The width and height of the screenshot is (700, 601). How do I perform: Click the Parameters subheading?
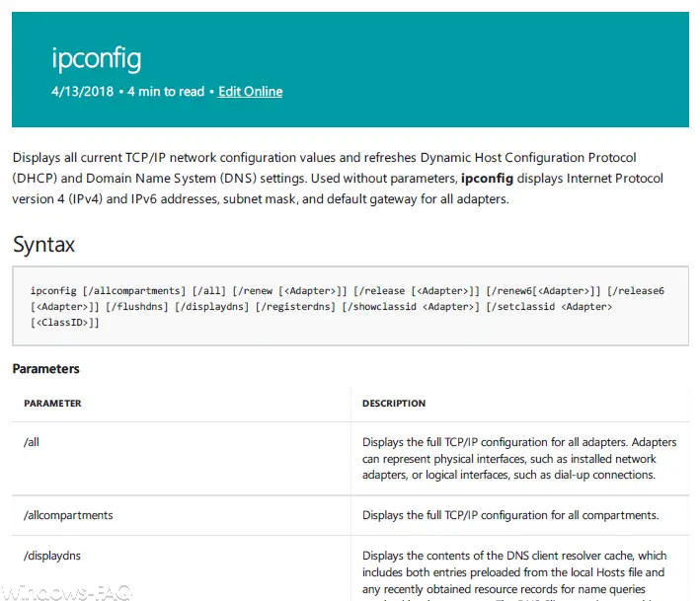46,369
